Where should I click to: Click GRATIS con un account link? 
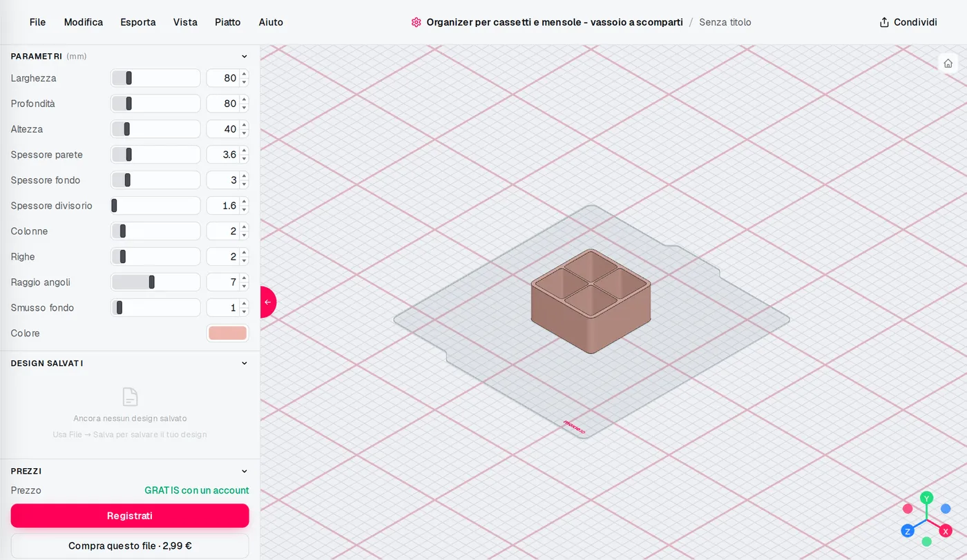(197, 490)
